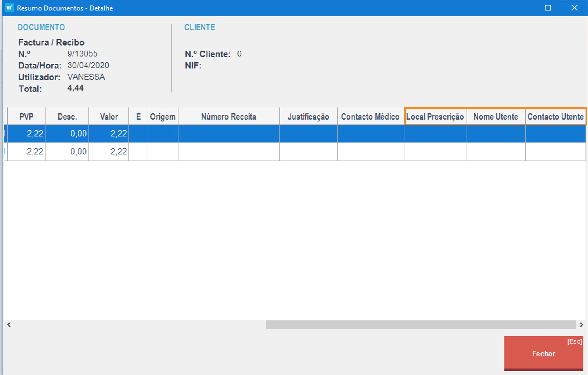The image size is (588, 375).
Task: Click the Contacto Médico column header
Action: 370,117
